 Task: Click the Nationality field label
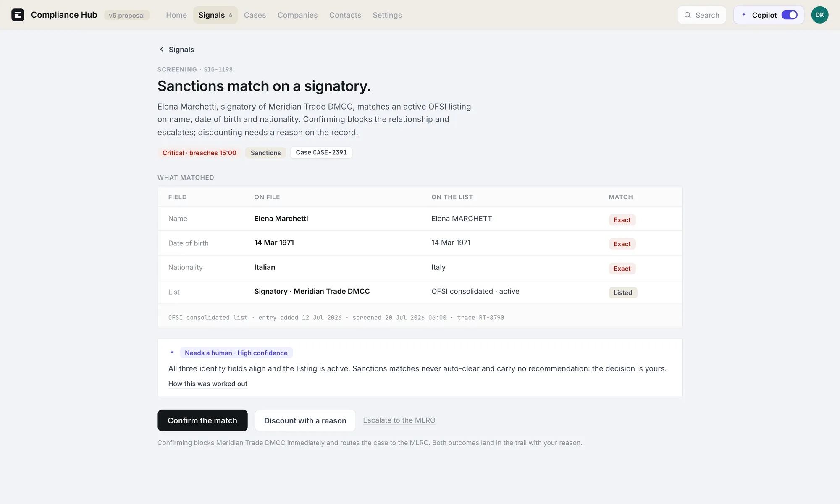(186, 267)
